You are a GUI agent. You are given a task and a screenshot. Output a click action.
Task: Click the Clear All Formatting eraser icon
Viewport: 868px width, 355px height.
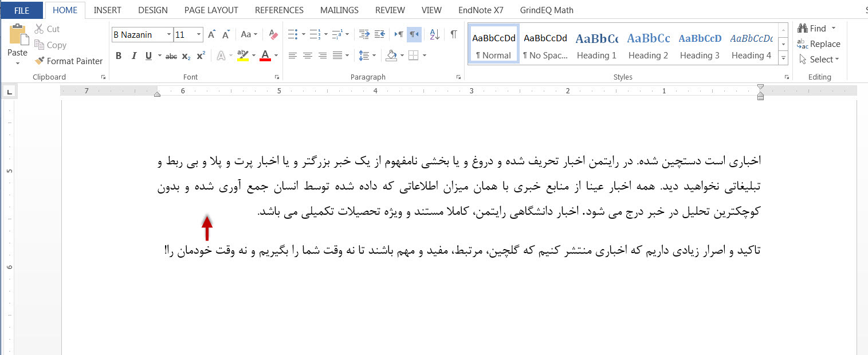273,34
